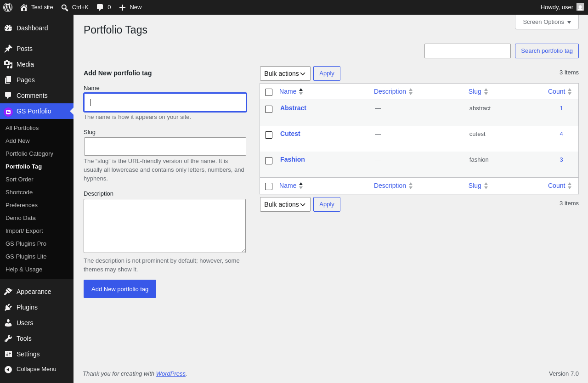
Task: Open Add New submenu item
Action: [x=17, y=141]
